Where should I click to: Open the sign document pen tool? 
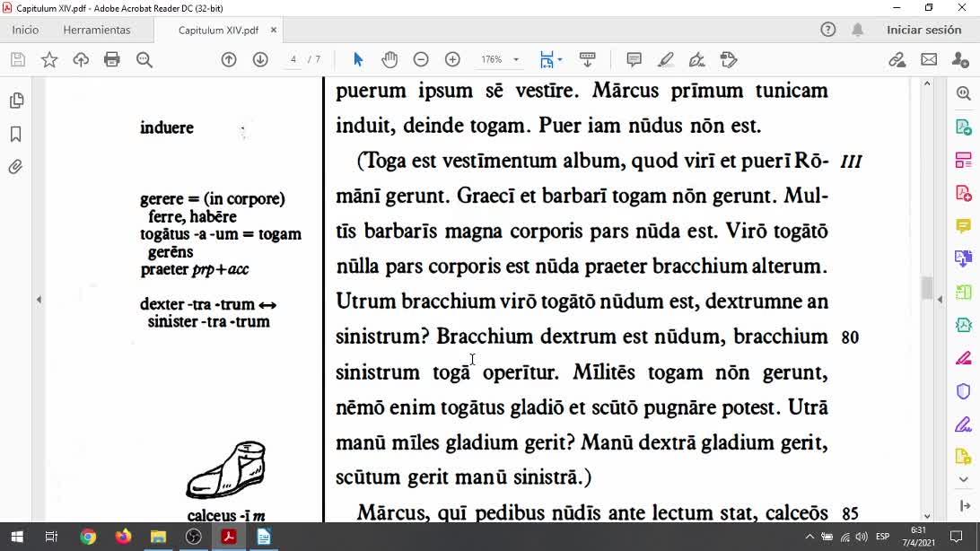click(697, 59)
